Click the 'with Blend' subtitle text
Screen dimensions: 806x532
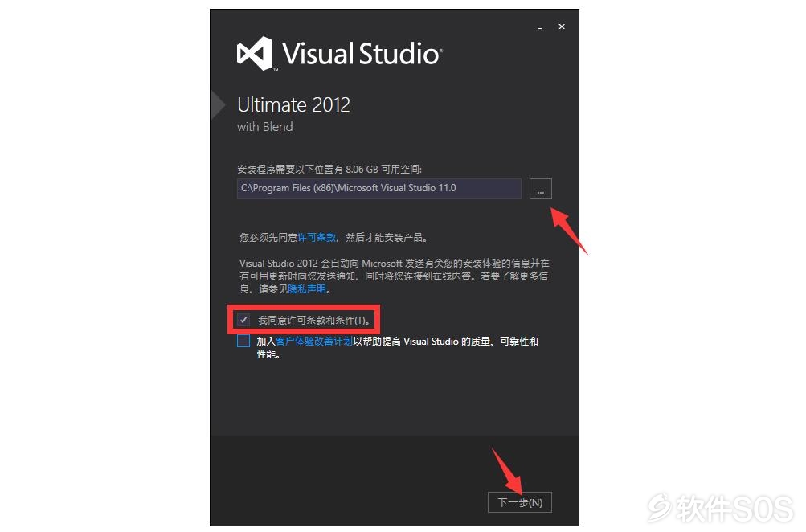[264, 126]
